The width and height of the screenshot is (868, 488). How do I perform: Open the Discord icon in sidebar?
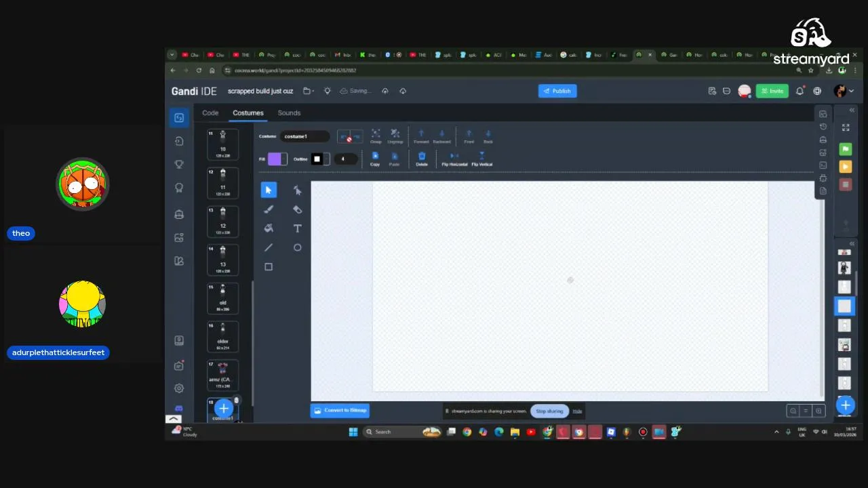click(x=179, y=409)
